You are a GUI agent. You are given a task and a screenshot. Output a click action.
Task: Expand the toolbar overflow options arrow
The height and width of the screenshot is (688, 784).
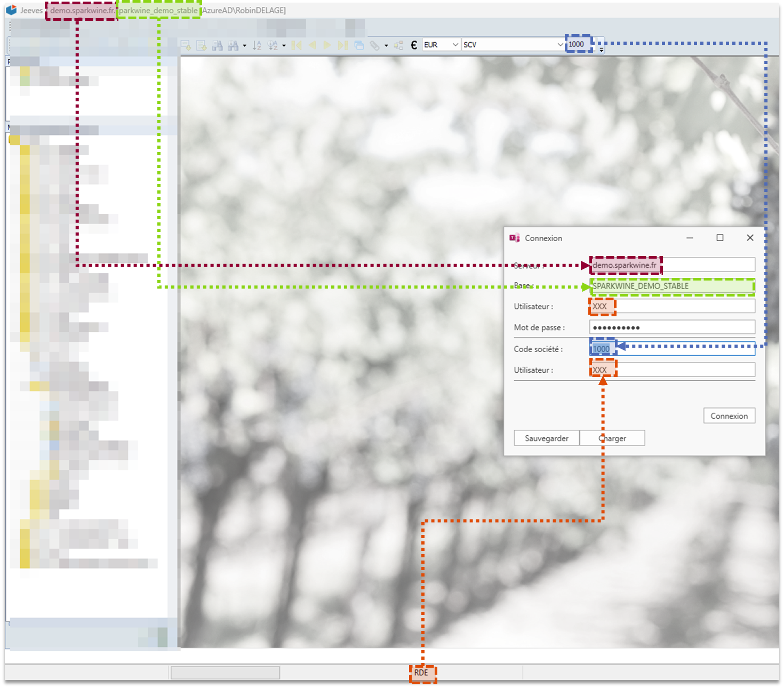click(601, 50)
